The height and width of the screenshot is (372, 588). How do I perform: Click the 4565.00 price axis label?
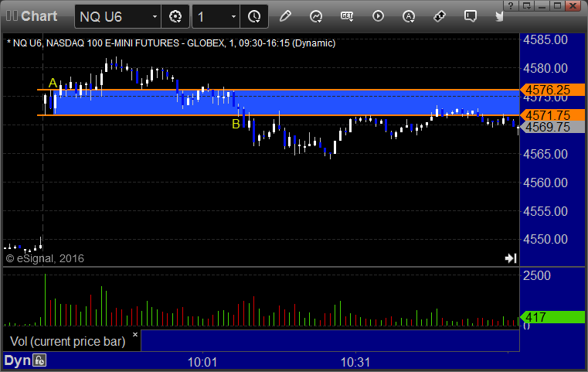pos(546,154)
